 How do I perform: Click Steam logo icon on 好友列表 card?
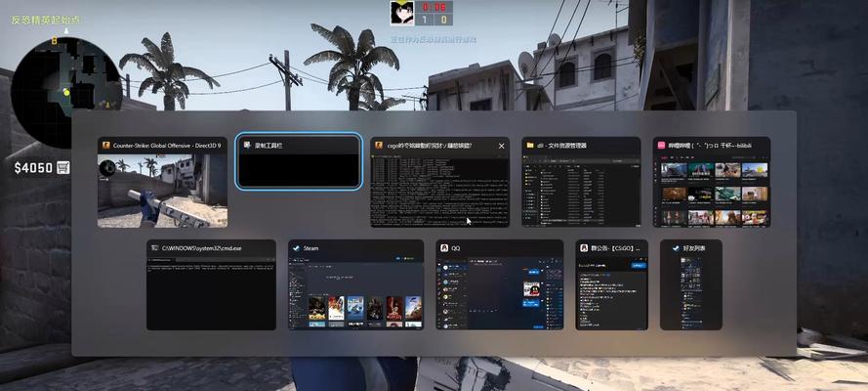click(676, 248)
